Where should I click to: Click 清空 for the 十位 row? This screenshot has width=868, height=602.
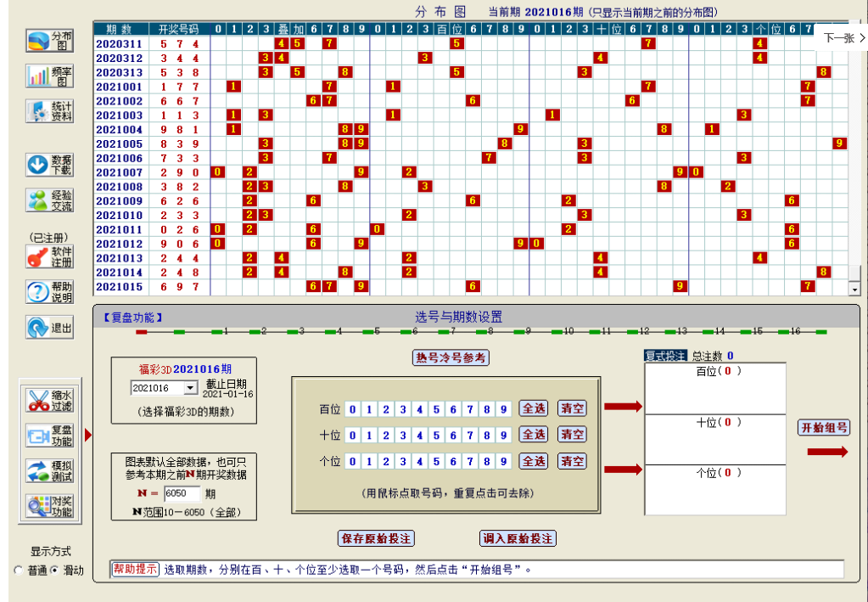pos(572,435)
